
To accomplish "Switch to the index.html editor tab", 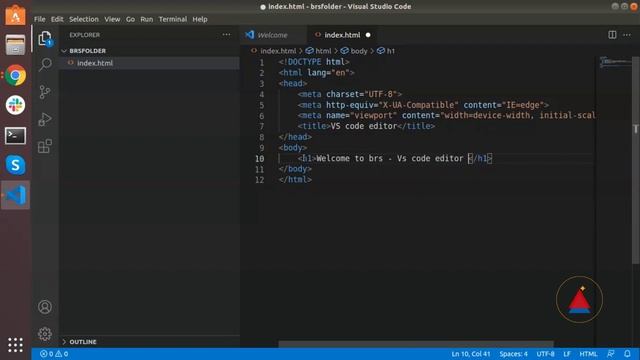I will click(342, 35).
